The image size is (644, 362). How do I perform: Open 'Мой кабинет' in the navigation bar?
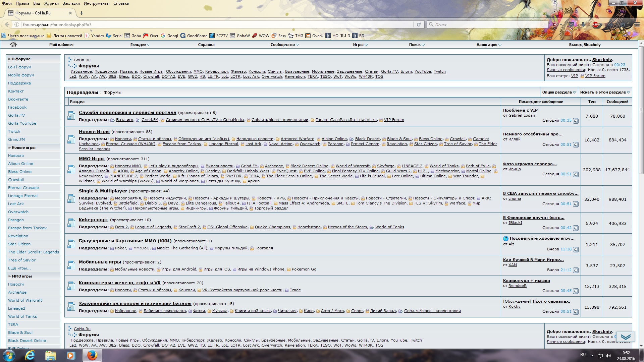coord(61,45)
